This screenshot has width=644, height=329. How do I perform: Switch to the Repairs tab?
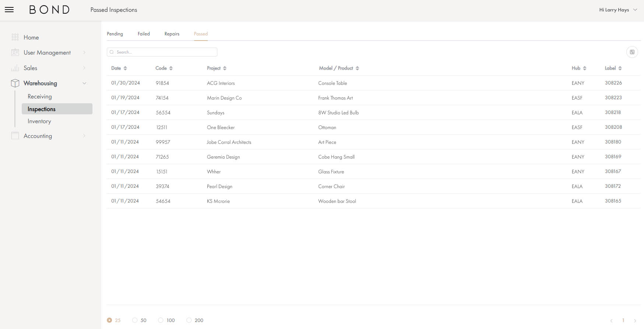[x=172, y=34]
